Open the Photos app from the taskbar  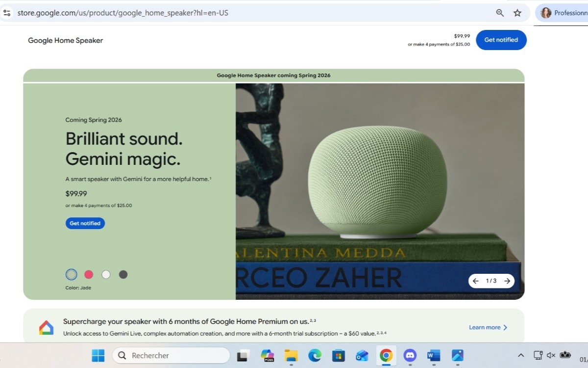(457, 355)
